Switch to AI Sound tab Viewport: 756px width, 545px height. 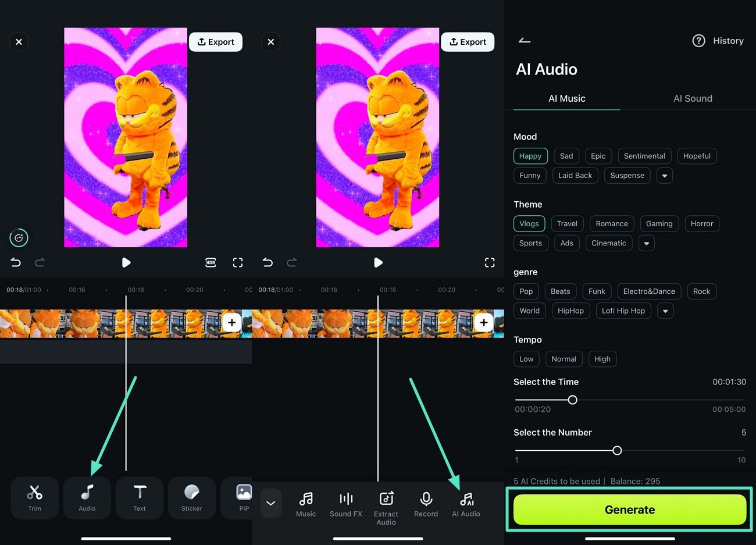point(693,98)
